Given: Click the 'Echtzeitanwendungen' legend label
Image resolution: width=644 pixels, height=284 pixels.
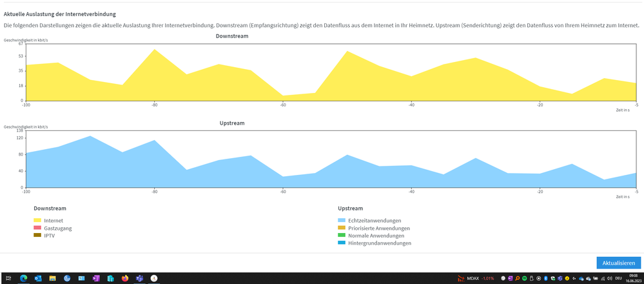Looking at the screenshot, I should click(375, 221).
